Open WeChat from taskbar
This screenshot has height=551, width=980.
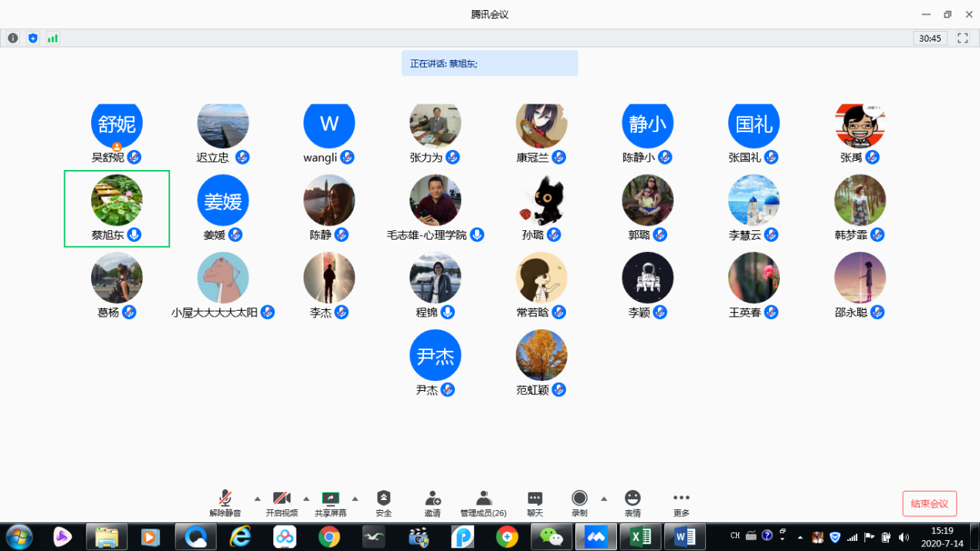click(x=551, y=536)
